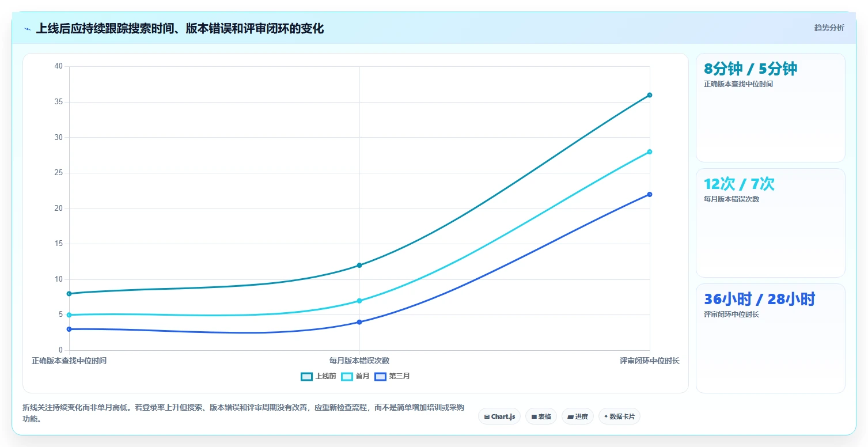Viewport: 868px width, 447px height.
Task: Click the y-axis label 40
Action: click(x=58, y=66)
